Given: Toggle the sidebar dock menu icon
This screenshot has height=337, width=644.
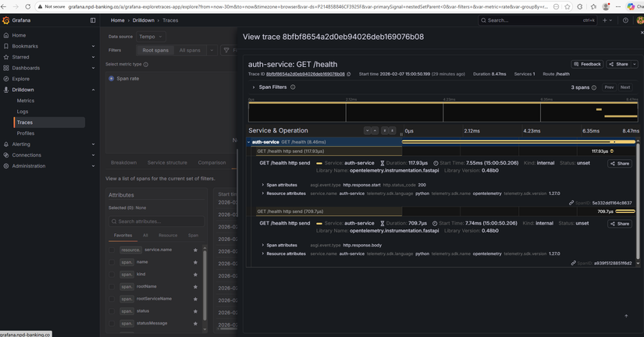Looking at the screenshot, I should click(x=93, y=20).
